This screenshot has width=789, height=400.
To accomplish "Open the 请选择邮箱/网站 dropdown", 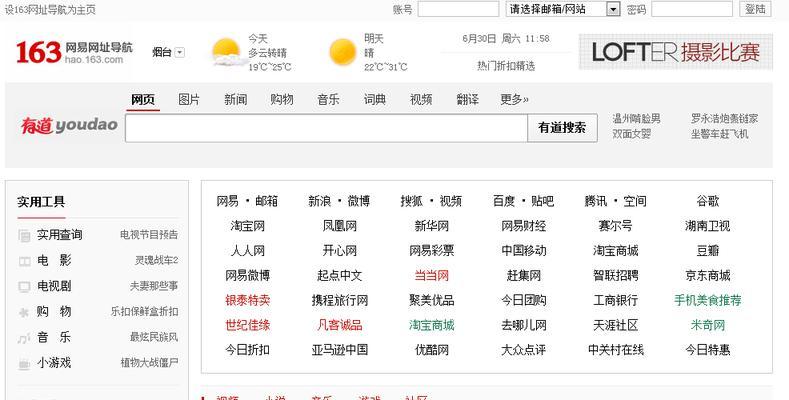I will click(x=563, y=9).
